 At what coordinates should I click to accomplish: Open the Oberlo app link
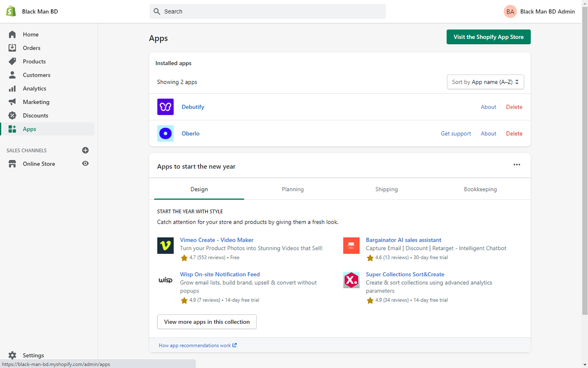click(191, 133)
